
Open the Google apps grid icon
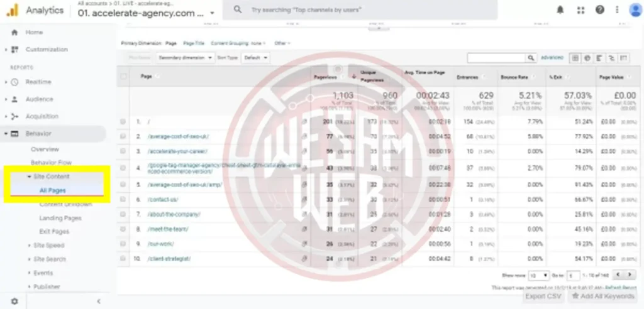[580, 10]
